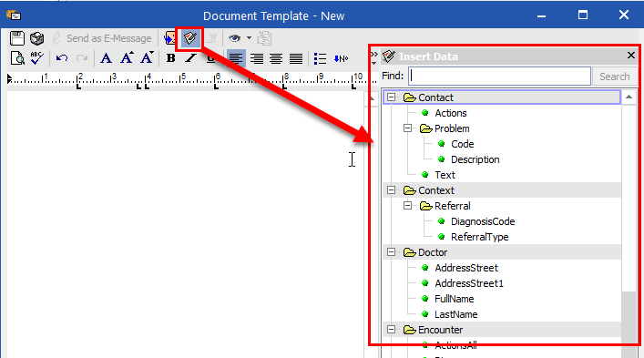Collapse the Encounter folder node
The width and height of the screenshot is (644, 358).
392,330
